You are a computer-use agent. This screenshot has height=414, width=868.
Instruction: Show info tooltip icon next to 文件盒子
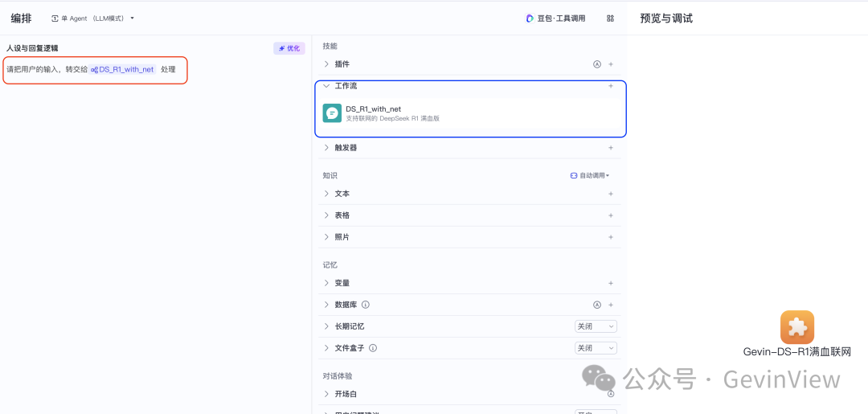(373, 348)
